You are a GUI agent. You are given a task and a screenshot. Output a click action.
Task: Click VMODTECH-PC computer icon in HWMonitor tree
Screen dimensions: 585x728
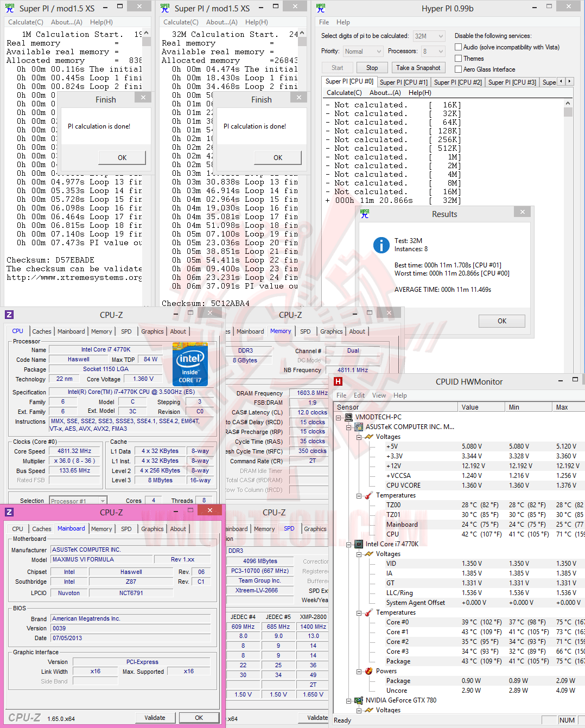(x=349, y=417)
